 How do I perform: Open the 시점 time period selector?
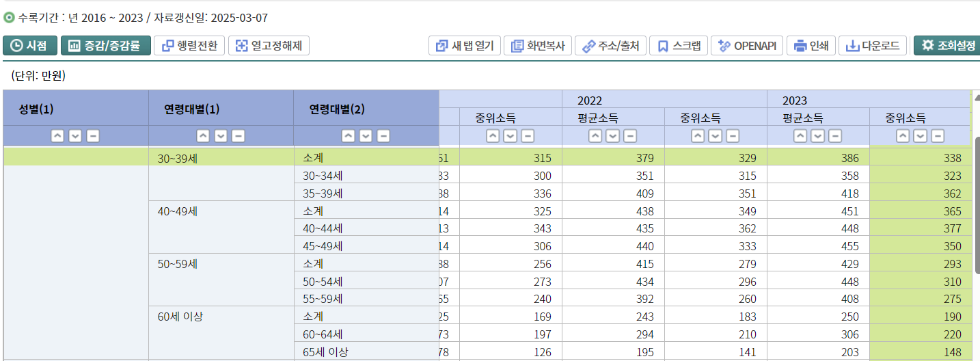(30, 46)
